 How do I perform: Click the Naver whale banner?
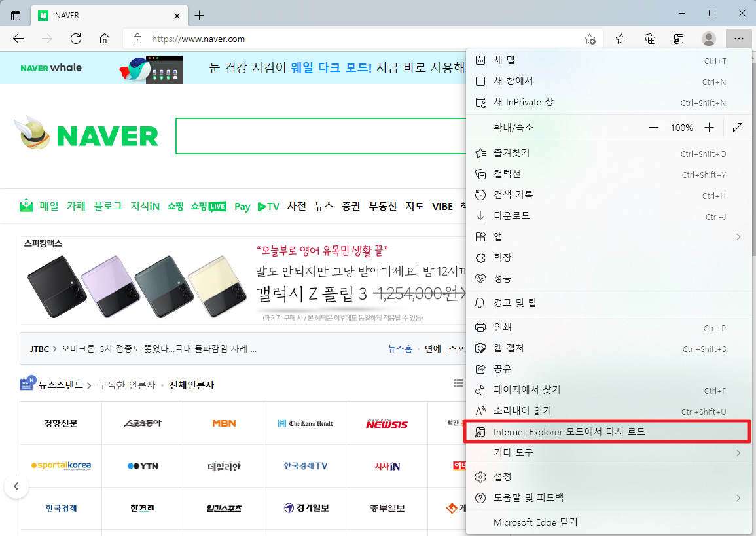click(x=234, y=68)
